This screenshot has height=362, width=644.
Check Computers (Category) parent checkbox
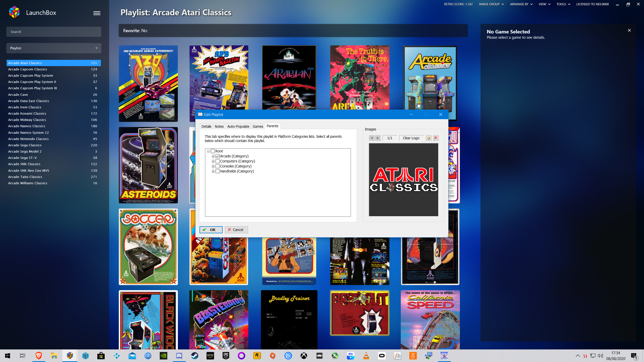218,161
